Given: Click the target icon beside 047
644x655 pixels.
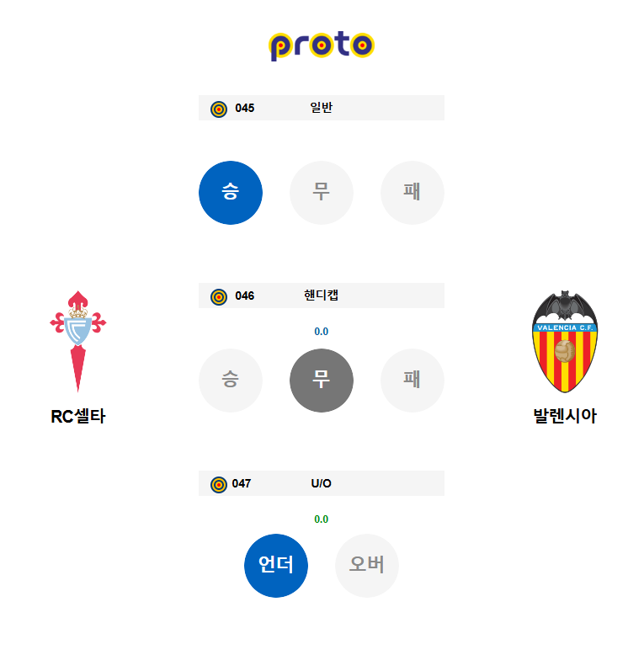Looking at the screenshot, I should pos(218,485).
